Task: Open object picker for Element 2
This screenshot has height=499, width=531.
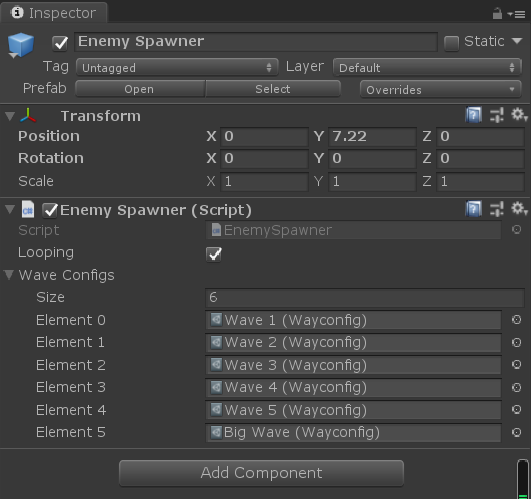Action: click(x=516, y=365)
